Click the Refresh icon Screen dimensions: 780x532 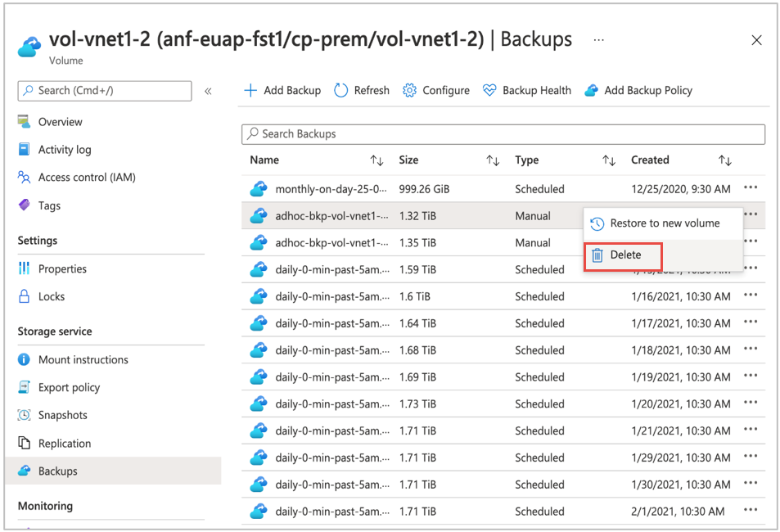[340, 90]
